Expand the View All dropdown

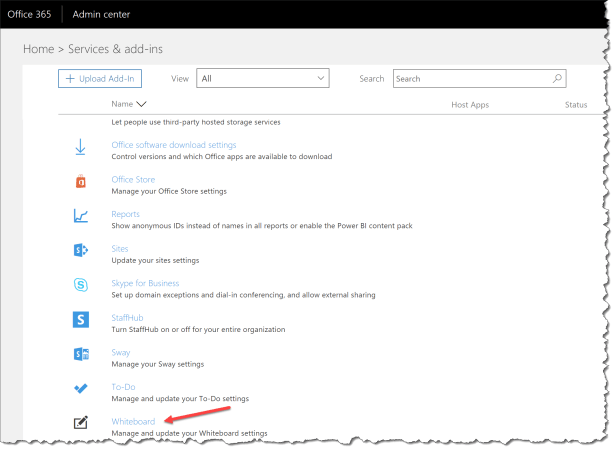(263, 78)
